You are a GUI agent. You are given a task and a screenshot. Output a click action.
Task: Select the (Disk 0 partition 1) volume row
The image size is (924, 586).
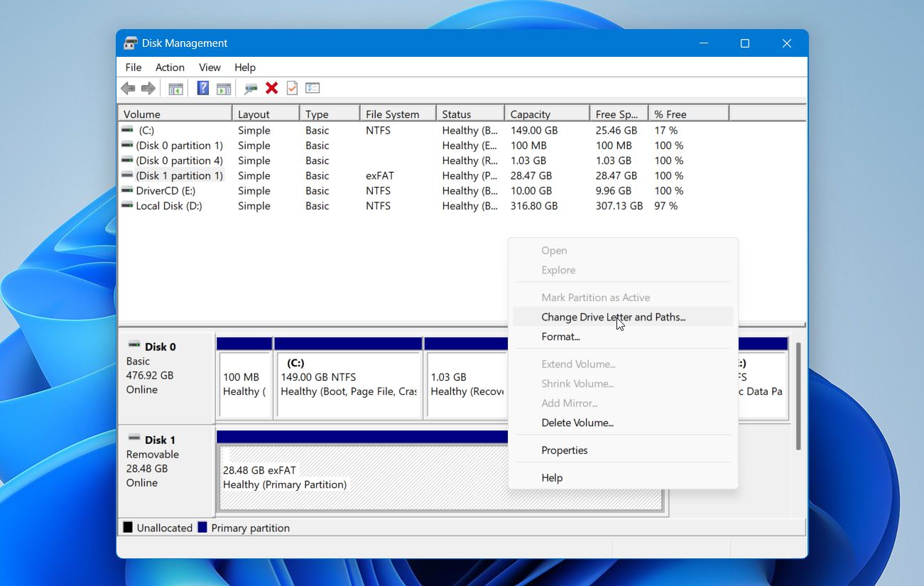point(462,146)
